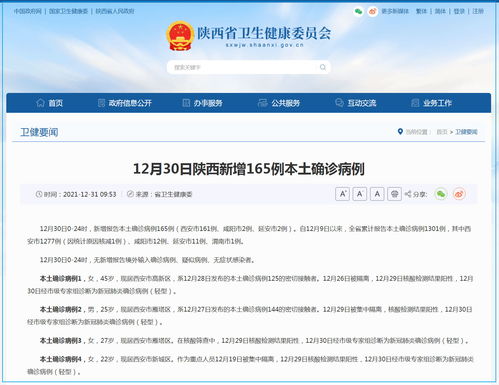Click the clock icon beside the publish time
The height and width of the screenshot is (385, 499).
39,194
